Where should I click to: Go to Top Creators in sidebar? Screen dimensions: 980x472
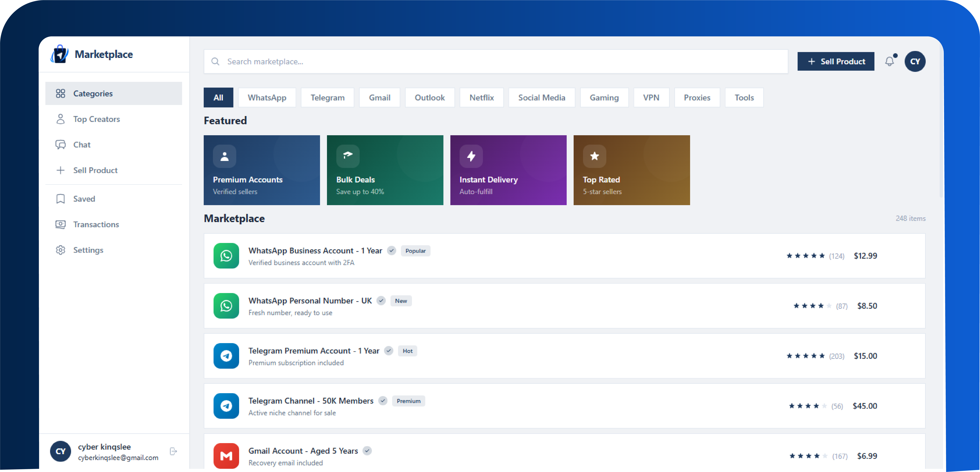[113, 119]
